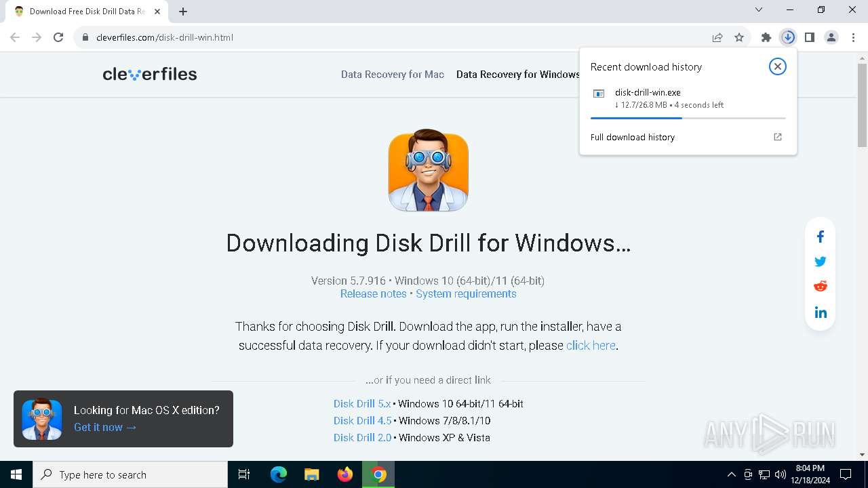Show hidden system tray icons

click(731, 474)
